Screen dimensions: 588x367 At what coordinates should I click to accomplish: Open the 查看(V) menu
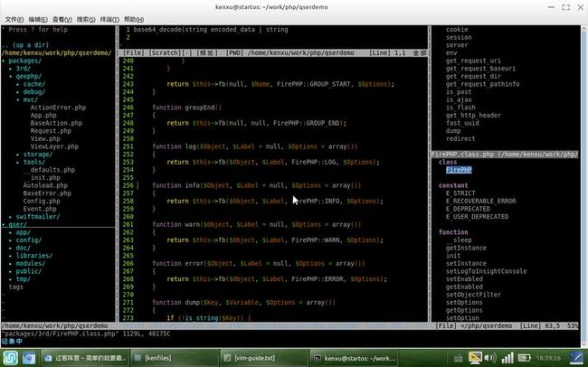coord(62,19)
